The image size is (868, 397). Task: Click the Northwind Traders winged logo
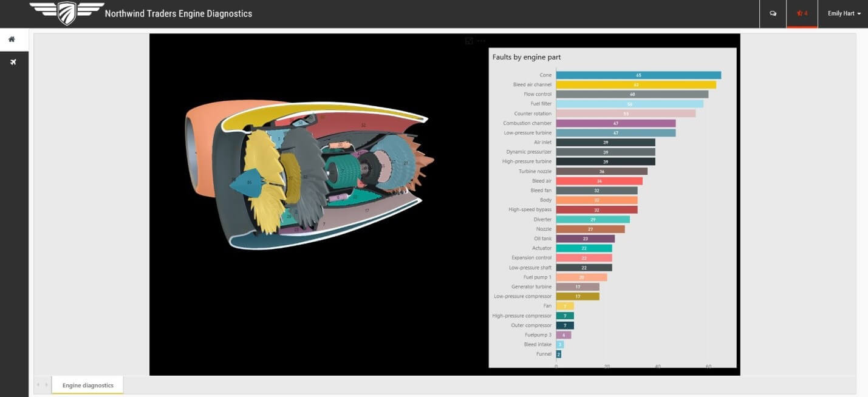click(x=67, y=12)
